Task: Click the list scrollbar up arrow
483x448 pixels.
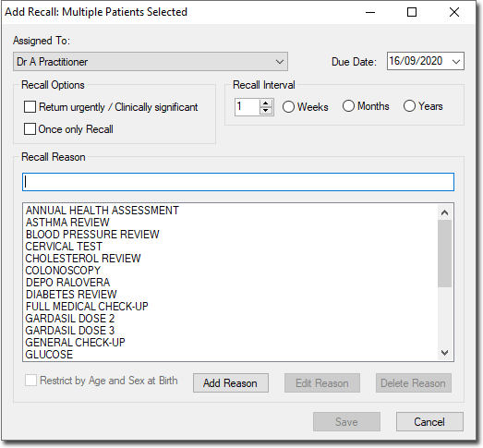Action: 444,212
